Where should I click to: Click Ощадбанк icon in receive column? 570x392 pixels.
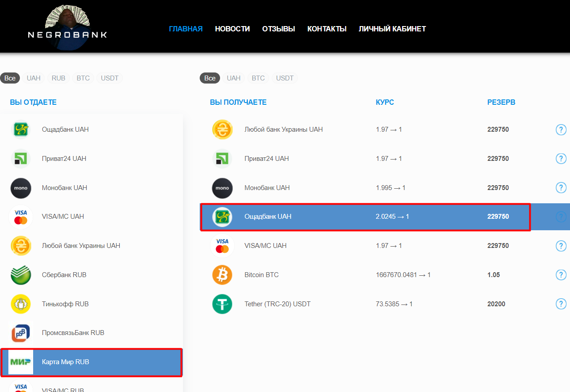[222, 217]
